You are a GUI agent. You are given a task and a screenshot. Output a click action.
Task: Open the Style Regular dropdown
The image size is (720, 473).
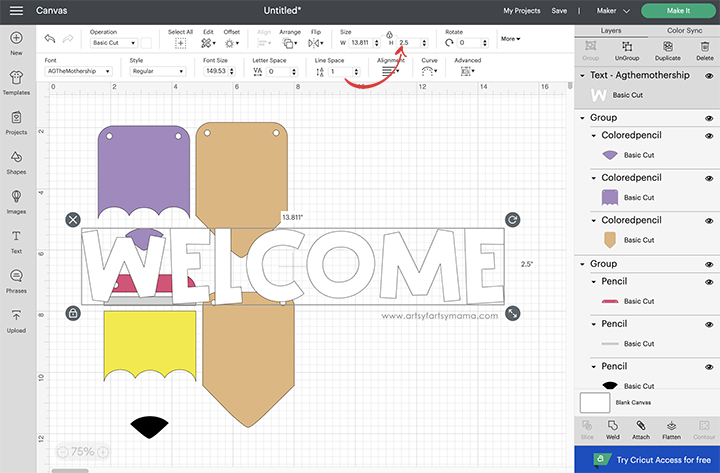point(158,71)
